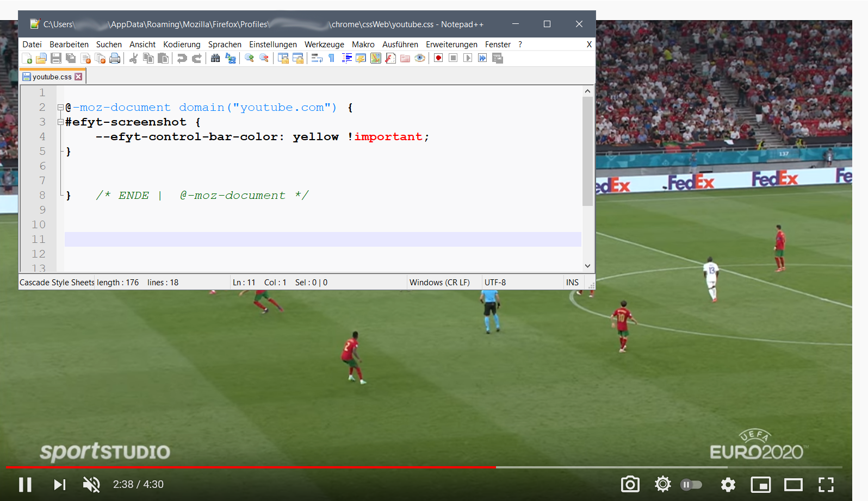Run the macro multiple times
The width and height of the screenshot is (868, 501).
coord(482,58)
